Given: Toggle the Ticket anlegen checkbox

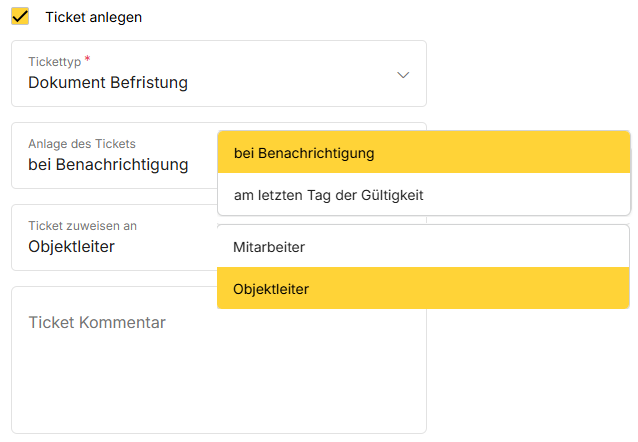Looking at the screenshot, I should 19,17.
